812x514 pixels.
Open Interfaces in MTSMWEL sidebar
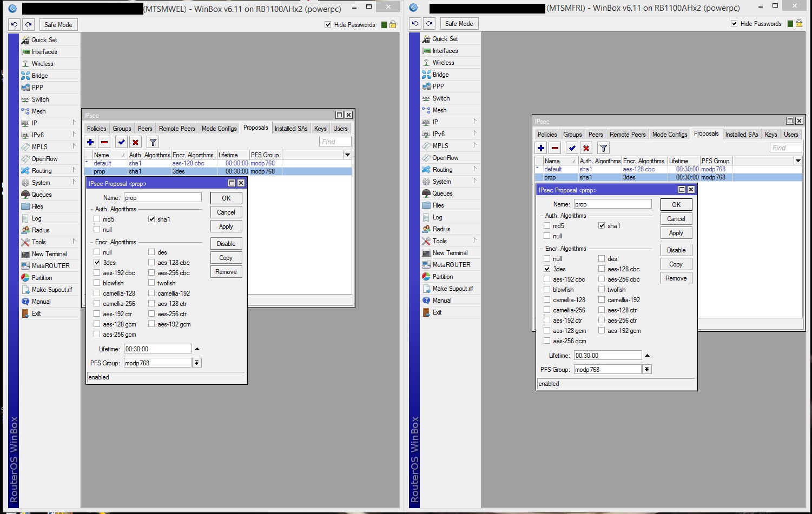coord(50,52)
